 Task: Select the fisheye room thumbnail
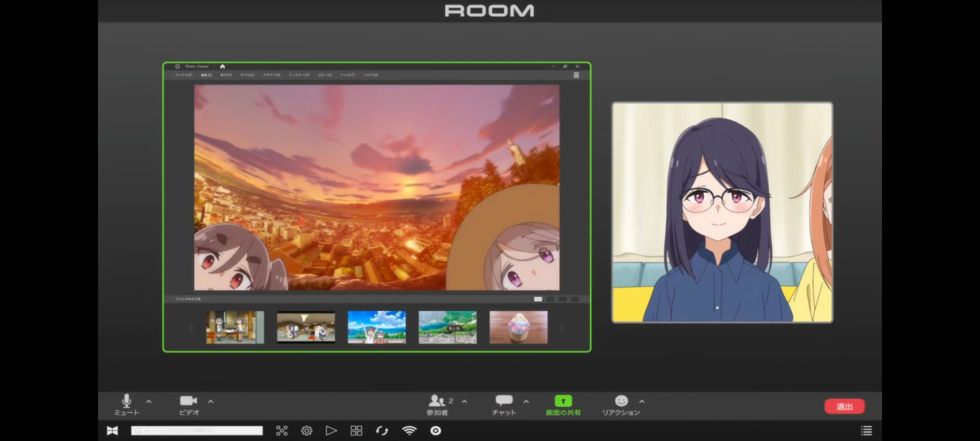point(306,327)
